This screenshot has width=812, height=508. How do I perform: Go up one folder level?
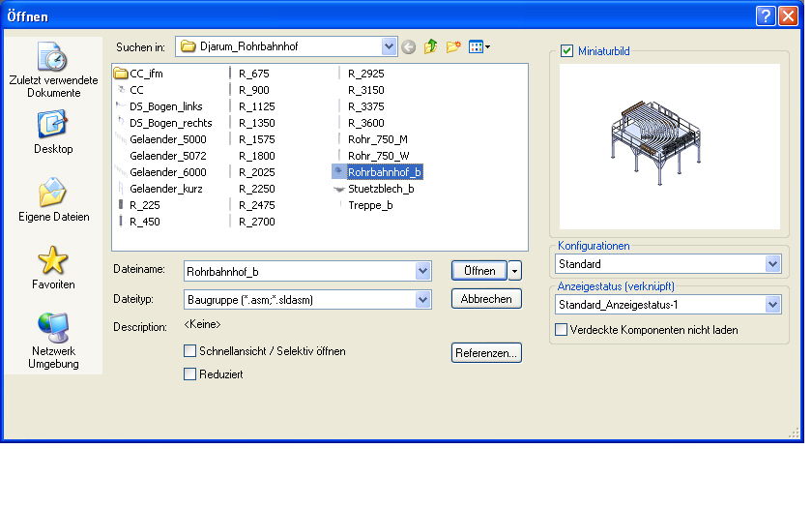point(430,46)
